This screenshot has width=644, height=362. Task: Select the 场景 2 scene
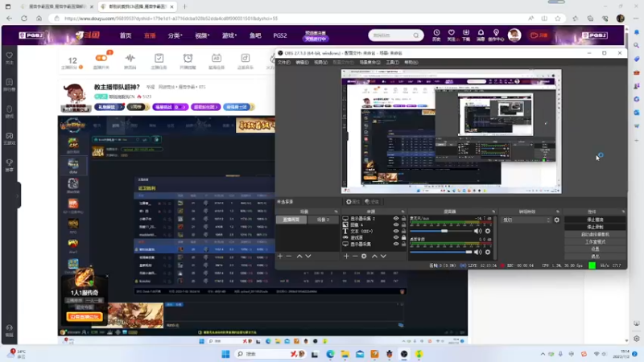324,220
